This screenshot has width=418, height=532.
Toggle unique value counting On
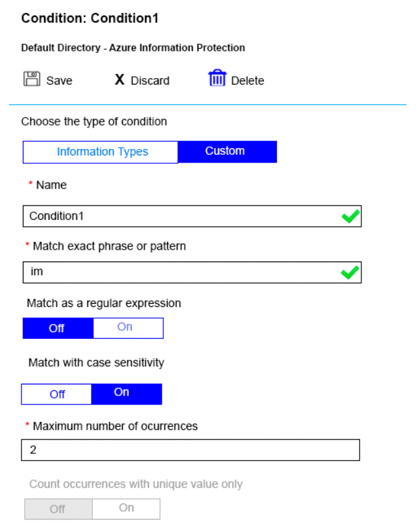(127, 509)
